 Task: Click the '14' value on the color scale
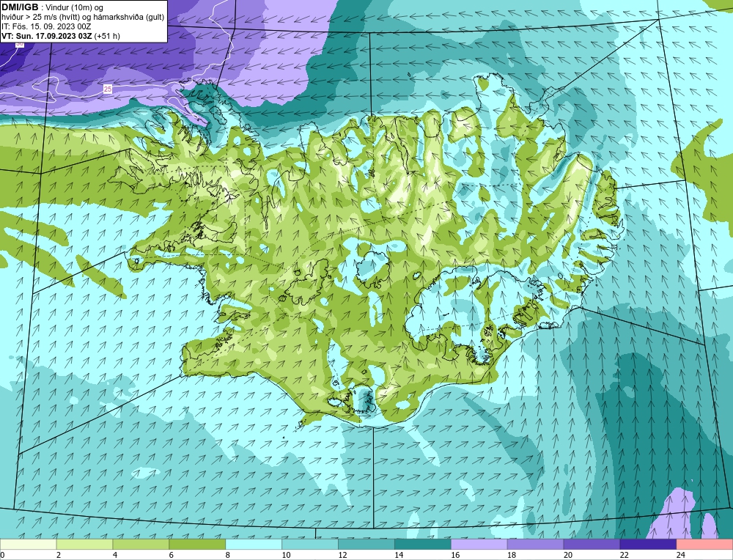(399, 555)
